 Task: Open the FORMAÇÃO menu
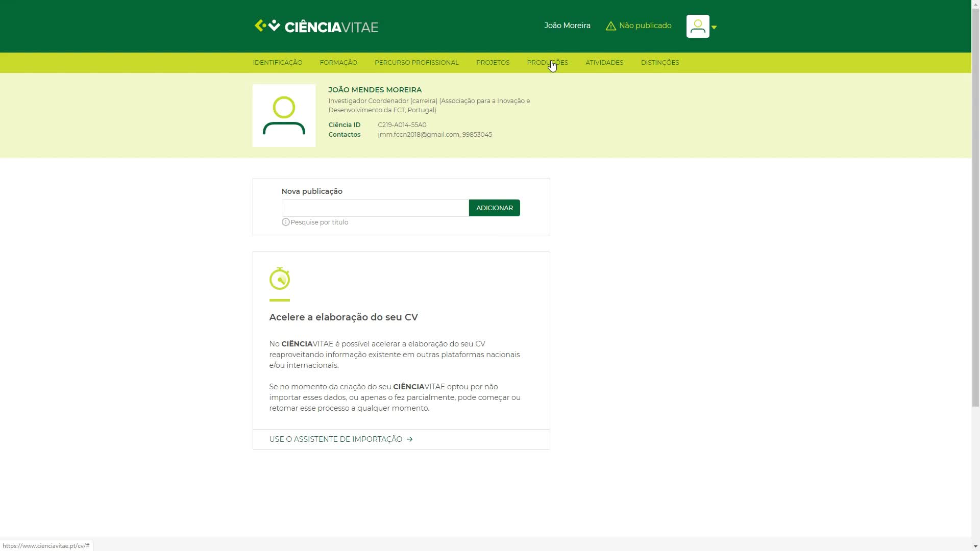(x=338, y=63)
